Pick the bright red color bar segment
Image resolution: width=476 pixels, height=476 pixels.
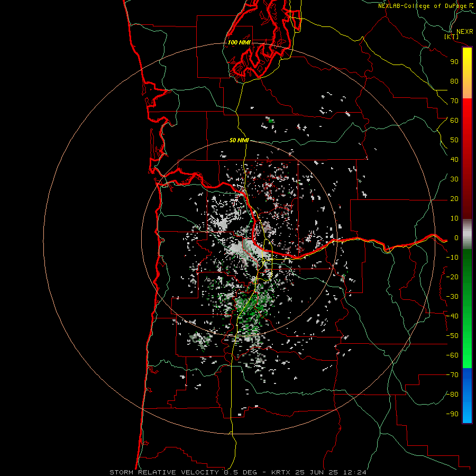(x=467, y=159)
